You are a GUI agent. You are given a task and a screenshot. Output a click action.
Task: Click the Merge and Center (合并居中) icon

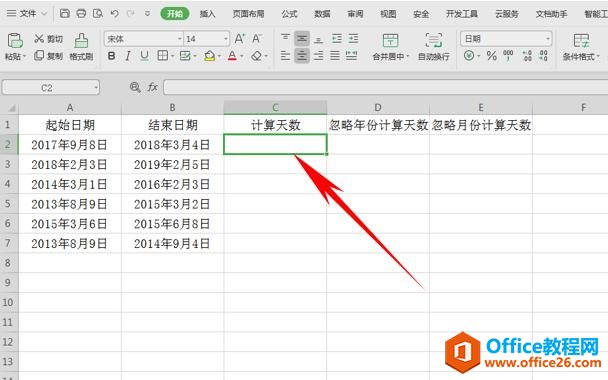390,41
